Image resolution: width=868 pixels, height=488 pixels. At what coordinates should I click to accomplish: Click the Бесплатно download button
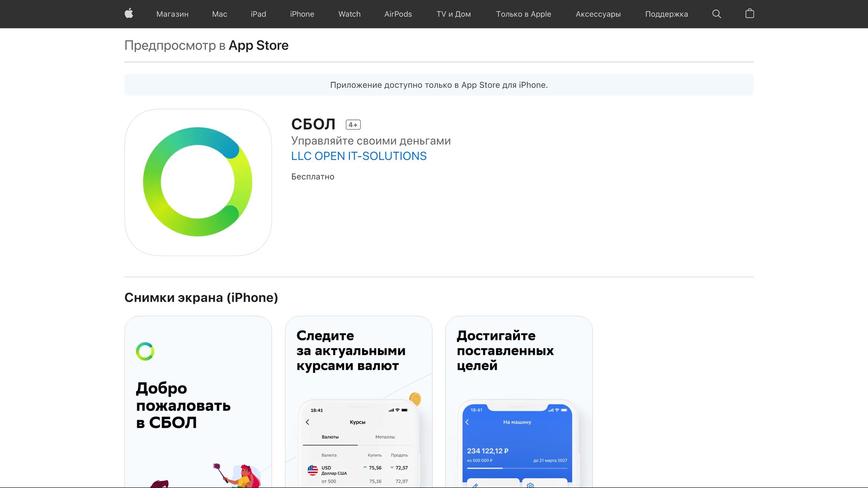pyautogui.click(x=312, y=176)
